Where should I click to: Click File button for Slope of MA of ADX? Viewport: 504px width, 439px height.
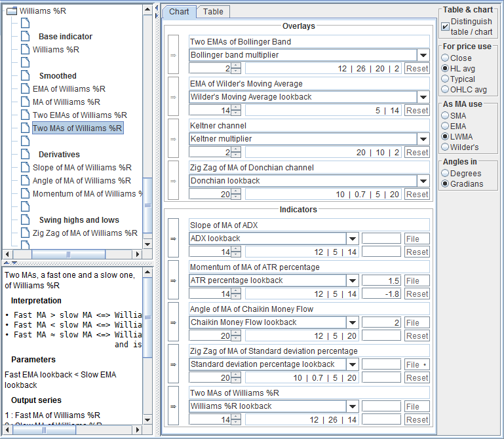(x=417, y=239)
